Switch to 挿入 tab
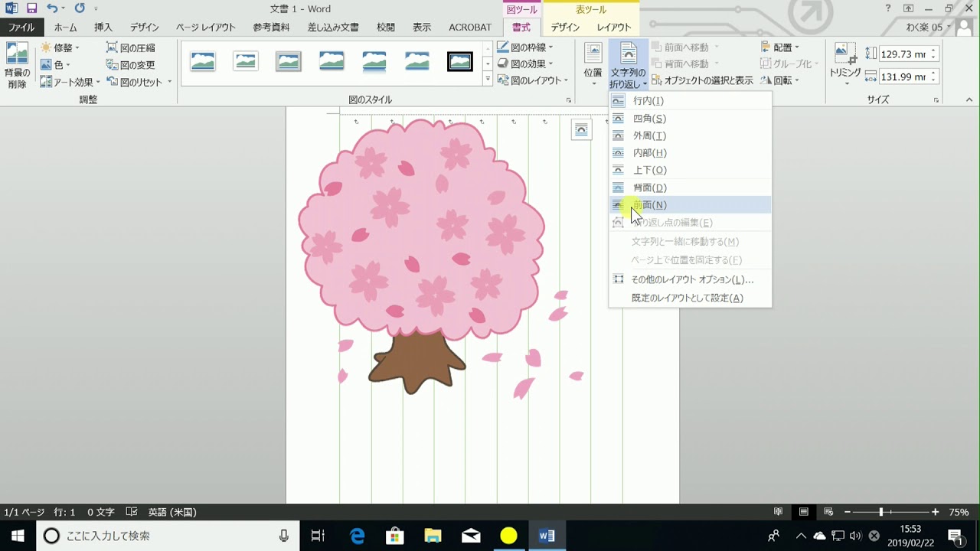 pos(103,28)
